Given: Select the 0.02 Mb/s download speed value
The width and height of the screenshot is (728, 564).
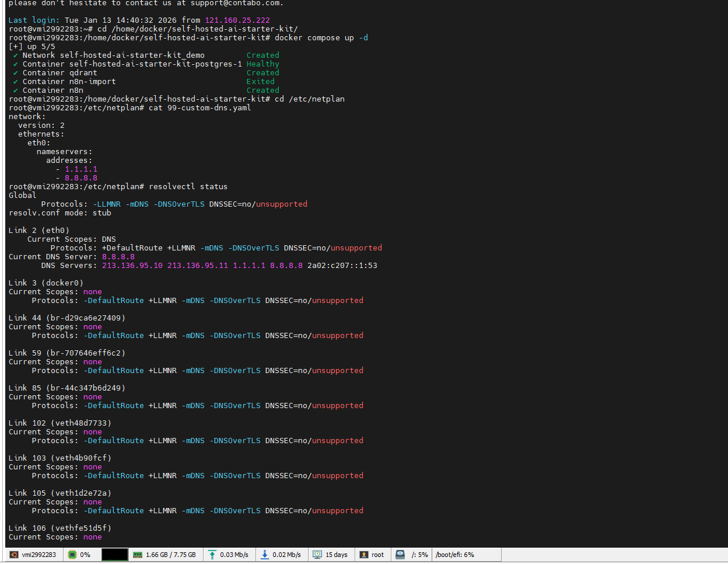Looking at the screenshot, I should 286,555.
